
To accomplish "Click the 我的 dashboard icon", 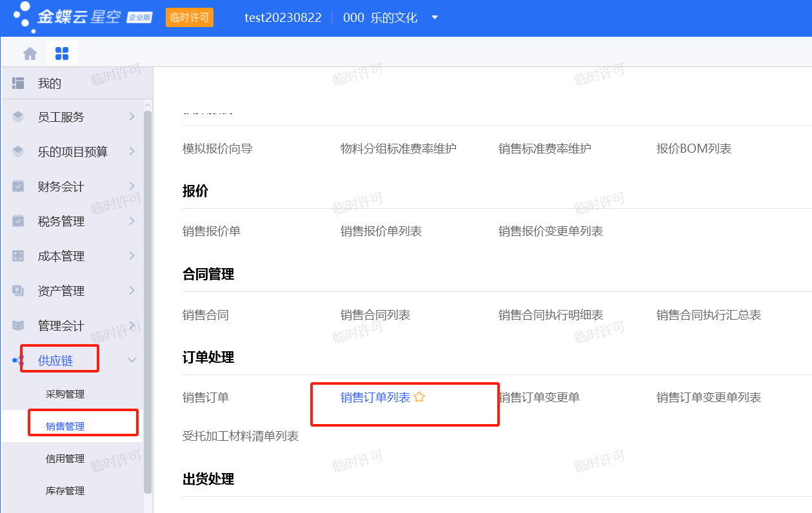I will [18, 83].
